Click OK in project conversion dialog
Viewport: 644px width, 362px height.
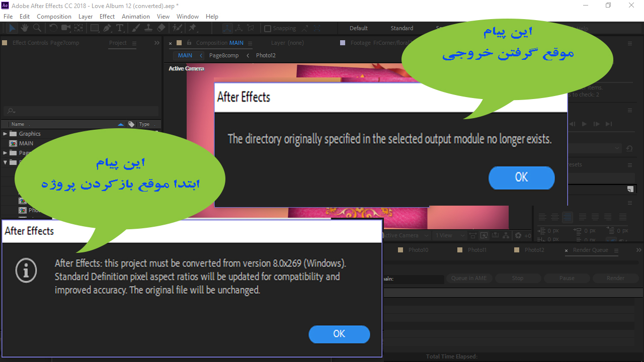(x=339, y=334)
